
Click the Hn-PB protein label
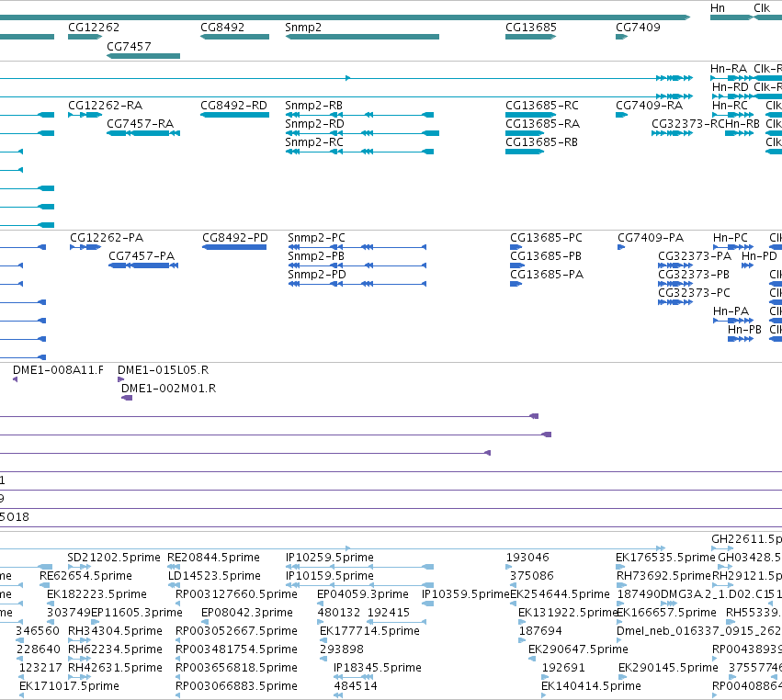(x=744, y=330)
